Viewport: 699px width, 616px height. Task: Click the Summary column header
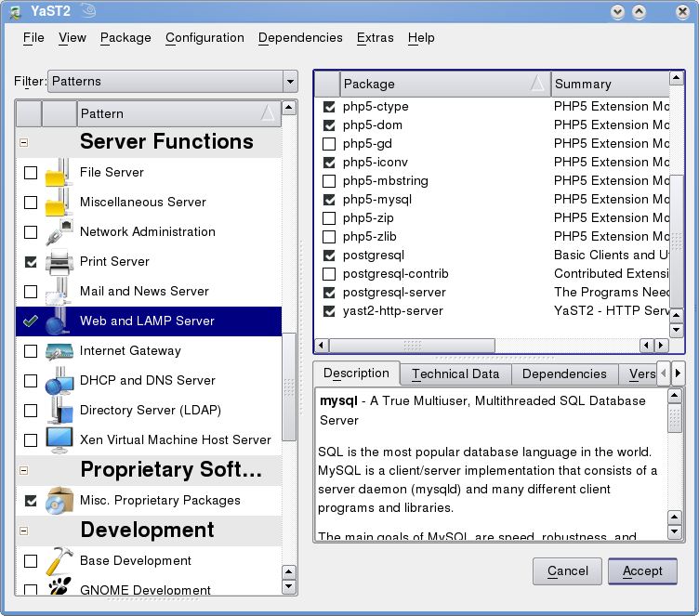610,84
